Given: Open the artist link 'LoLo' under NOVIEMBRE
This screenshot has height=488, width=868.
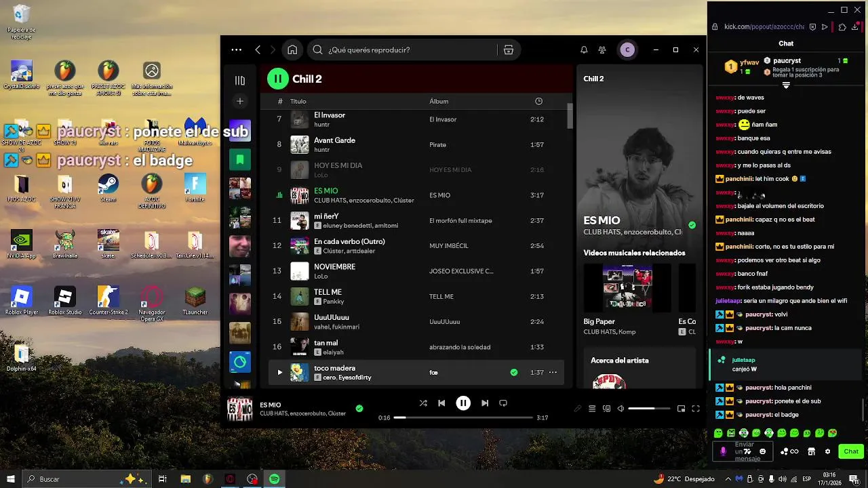Looking at the screenshot, I should pos(321,277).
